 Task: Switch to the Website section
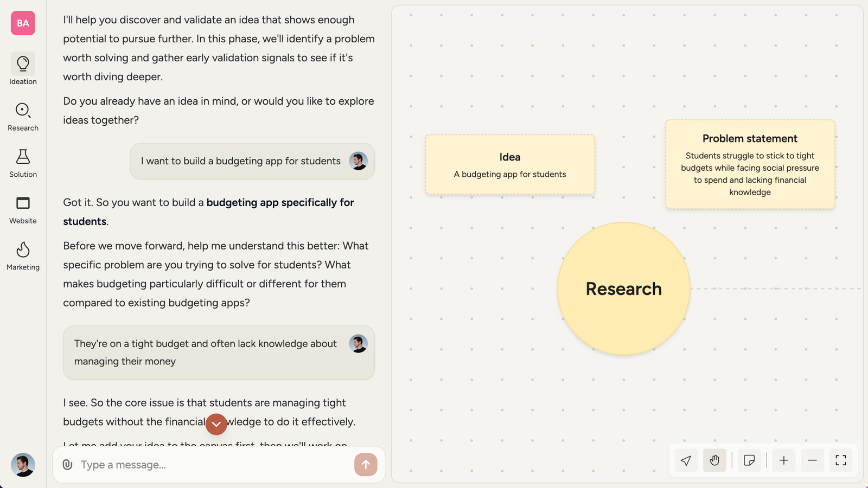(x=23, y=209)
